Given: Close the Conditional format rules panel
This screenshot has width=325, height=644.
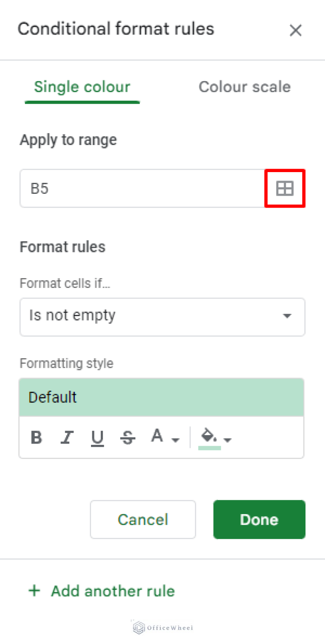Looking at the screenshot, I should click(295, 30).
